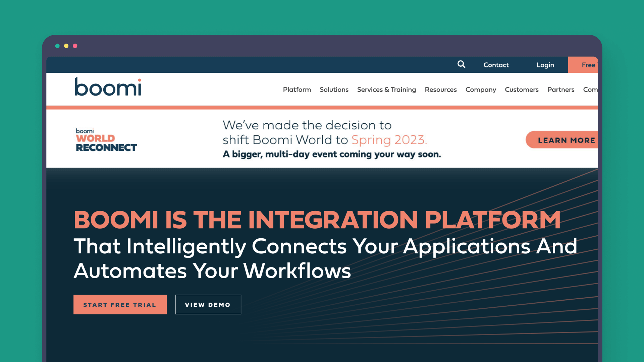644x362 pixels.
Task: Click the orange Free trial button
Action: (x=584, y=65)
